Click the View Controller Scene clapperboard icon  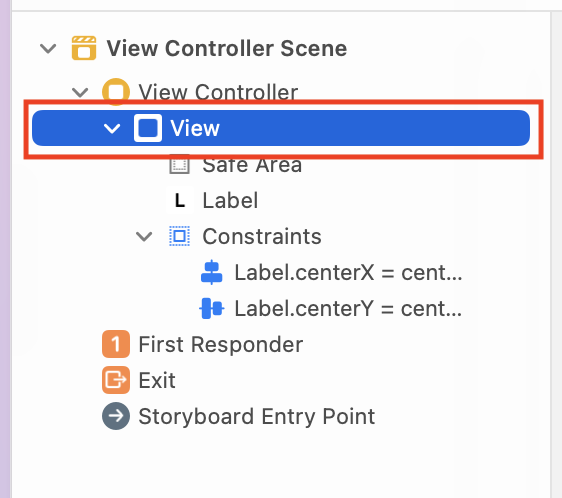[84, 48]
